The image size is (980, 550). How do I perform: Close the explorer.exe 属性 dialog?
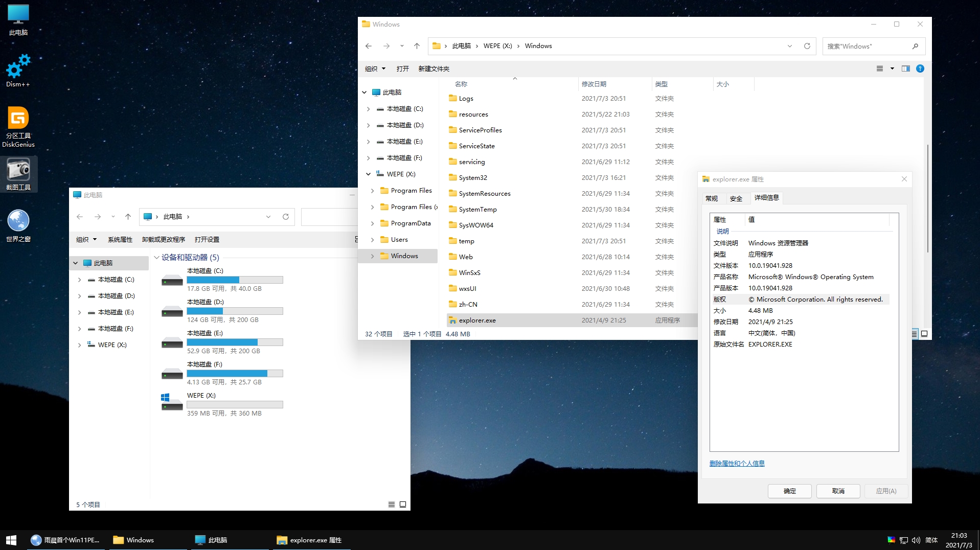[x=904, y=179]
